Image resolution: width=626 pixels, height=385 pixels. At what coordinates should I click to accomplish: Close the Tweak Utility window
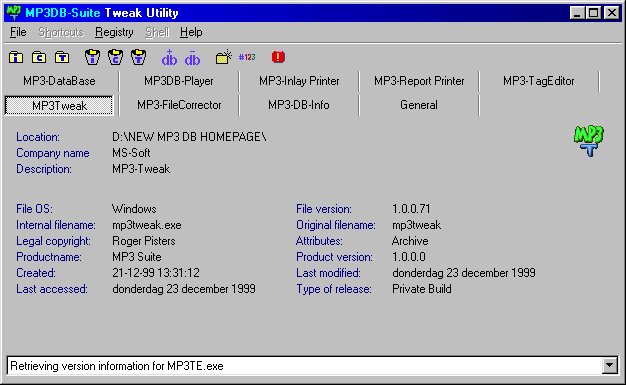point(612,13)
